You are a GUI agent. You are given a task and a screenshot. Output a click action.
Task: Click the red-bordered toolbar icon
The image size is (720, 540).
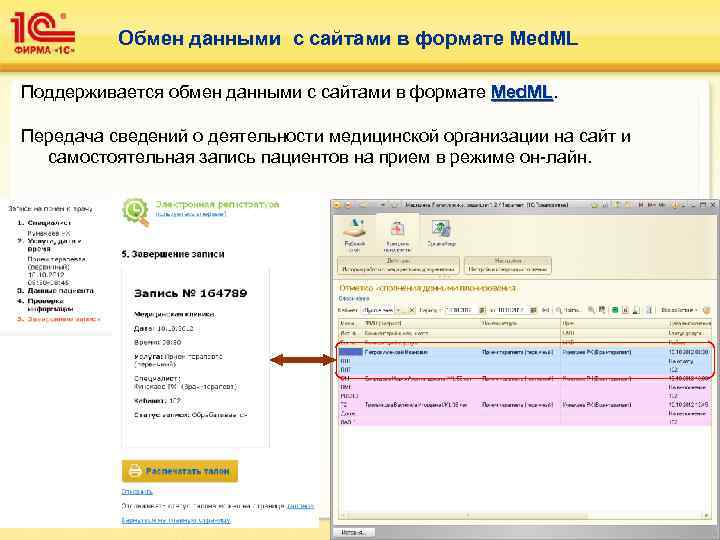click(x=625, y=310)
